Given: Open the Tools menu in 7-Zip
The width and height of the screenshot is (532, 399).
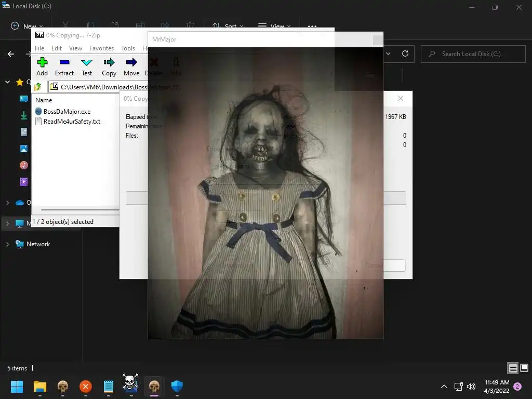Looking at the screenshot, I should [x=128, y=48].
